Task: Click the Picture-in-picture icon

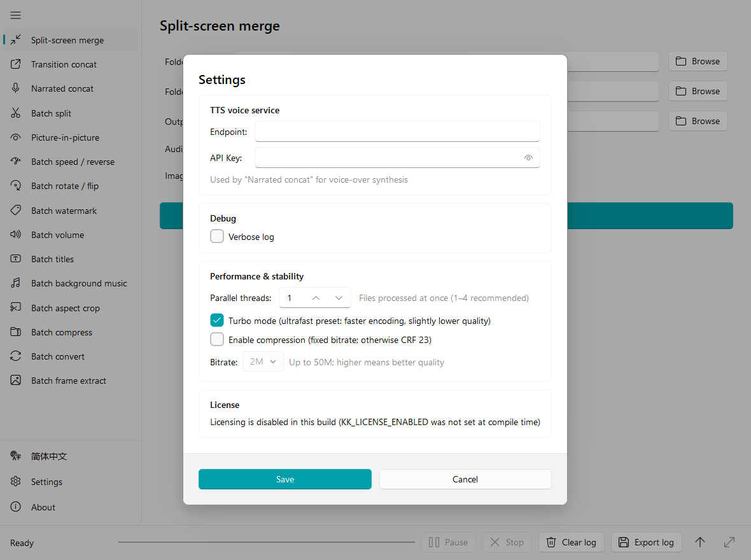Action: [16, 137]
